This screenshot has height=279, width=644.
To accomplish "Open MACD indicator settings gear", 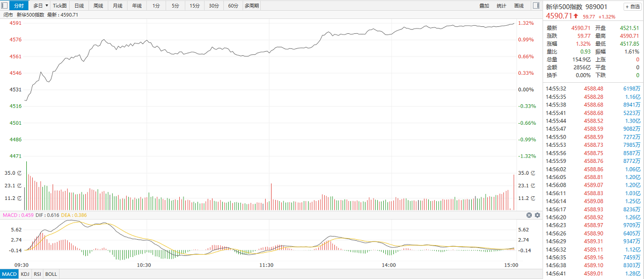I will [537, 215].
